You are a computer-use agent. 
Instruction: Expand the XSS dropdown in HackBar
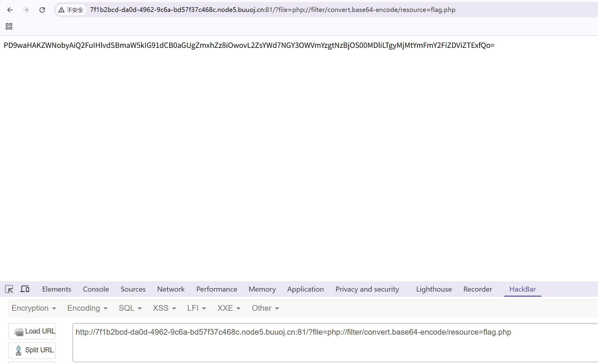(x=164, y=308)
